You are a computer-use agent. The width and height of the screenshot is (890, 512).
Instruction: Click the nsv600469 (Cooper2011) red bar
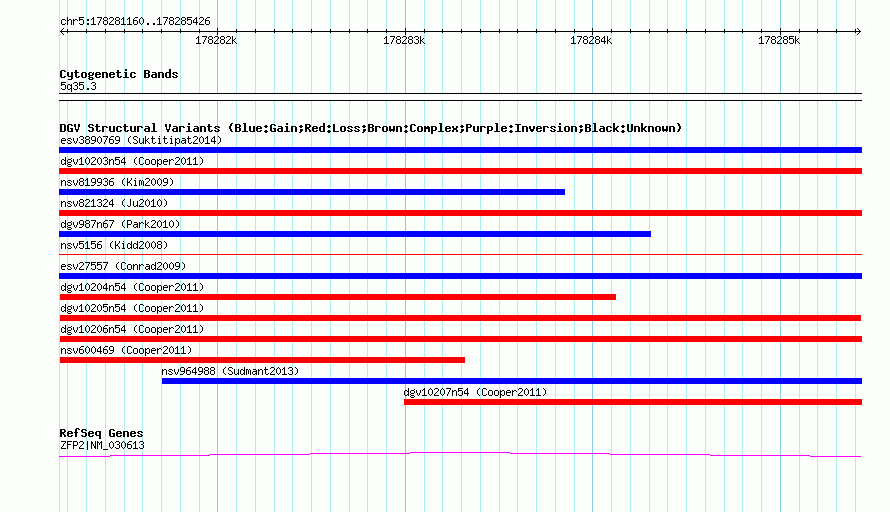(x=262, y=360)
